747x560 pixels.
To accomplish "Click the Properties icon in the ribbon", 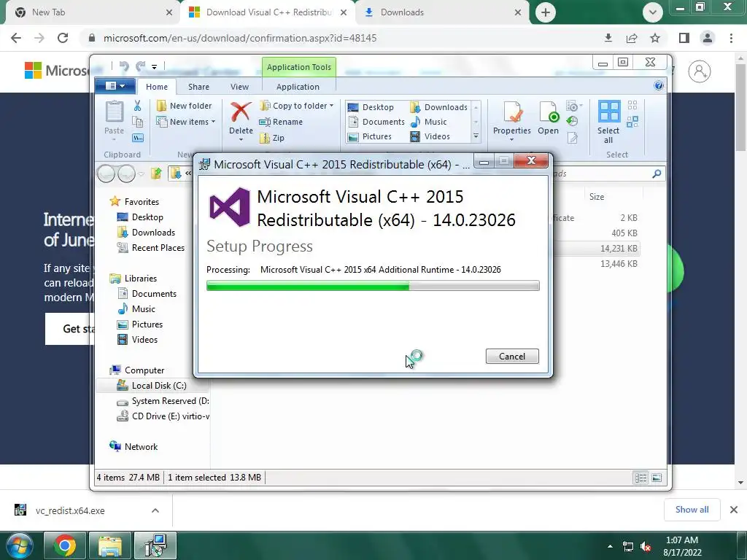I will click(x=512, y=112).
